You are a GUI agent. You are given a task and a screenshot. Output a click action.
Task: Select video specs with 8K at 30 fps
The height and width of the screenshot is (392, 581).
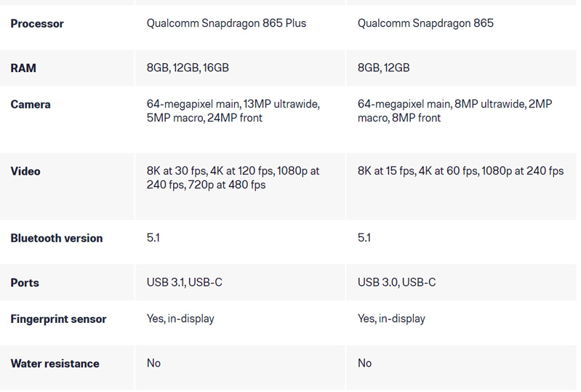233,178
